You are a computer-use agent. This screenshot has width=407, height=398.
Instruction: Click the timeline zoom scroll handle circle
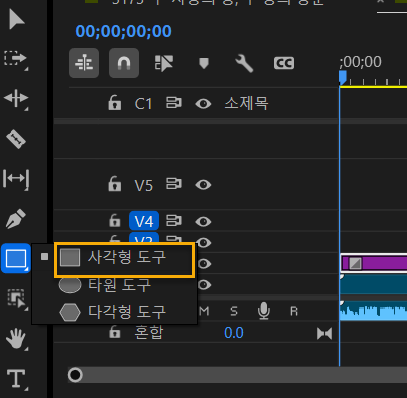[x=75, y=375]
